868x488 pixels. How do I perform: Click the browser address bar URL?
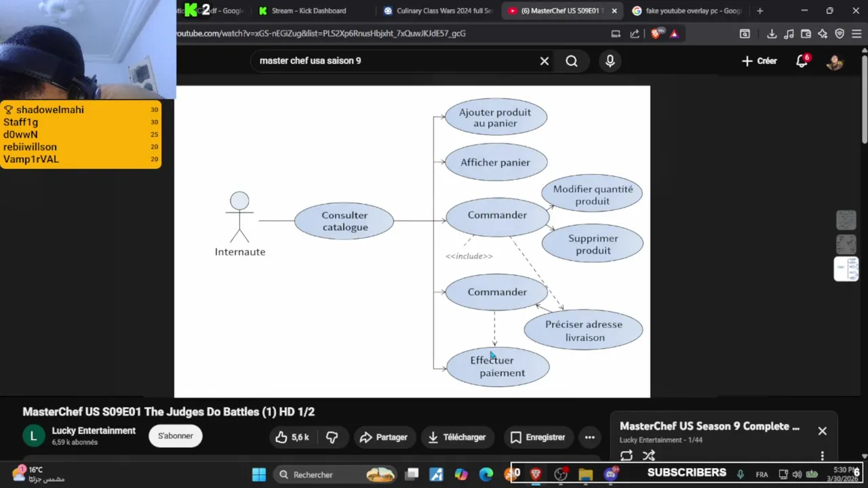pos(321,33)
